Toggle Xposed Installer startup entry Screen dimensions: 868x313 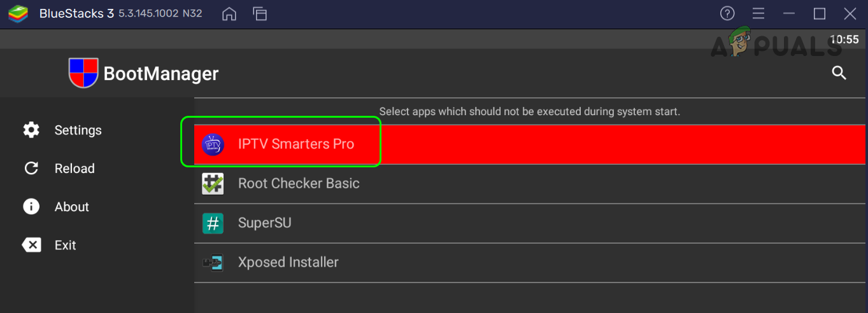tap(288, 262)
